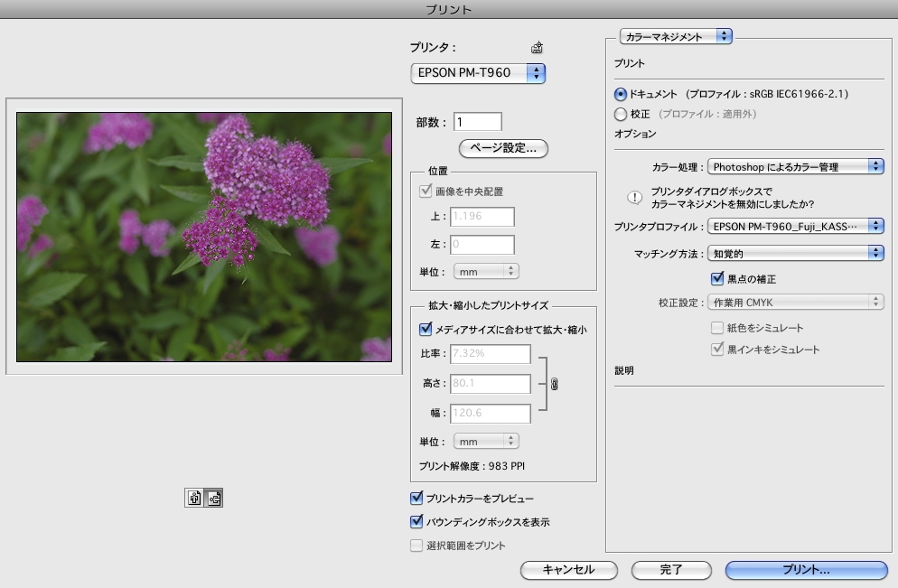Click the ページ設定... button
898x588 pixels.
click(503, 147)
